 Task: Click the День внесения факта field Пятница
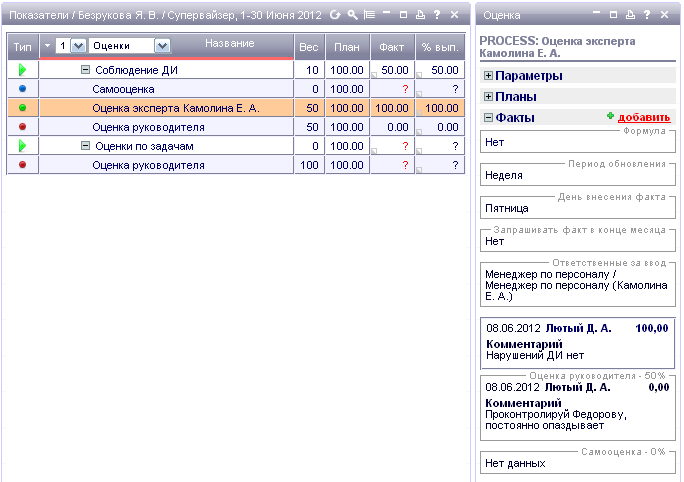[x=578, y=208]
